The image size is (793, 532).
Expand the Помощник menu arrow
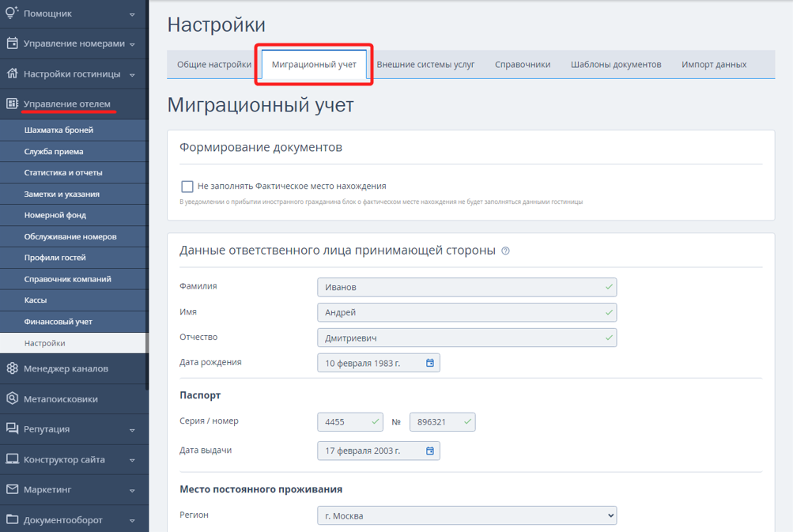pyautogui.click(x=132, y=15)
